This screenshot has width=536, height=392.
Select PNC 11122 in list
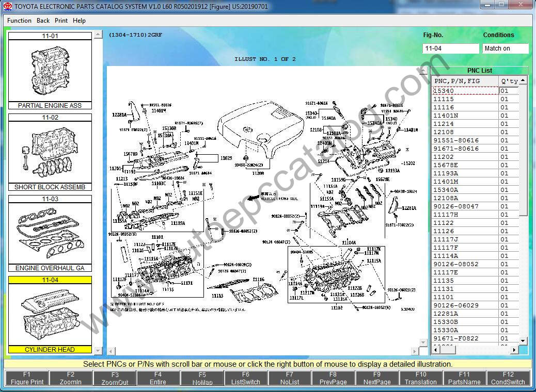(475, 223)
